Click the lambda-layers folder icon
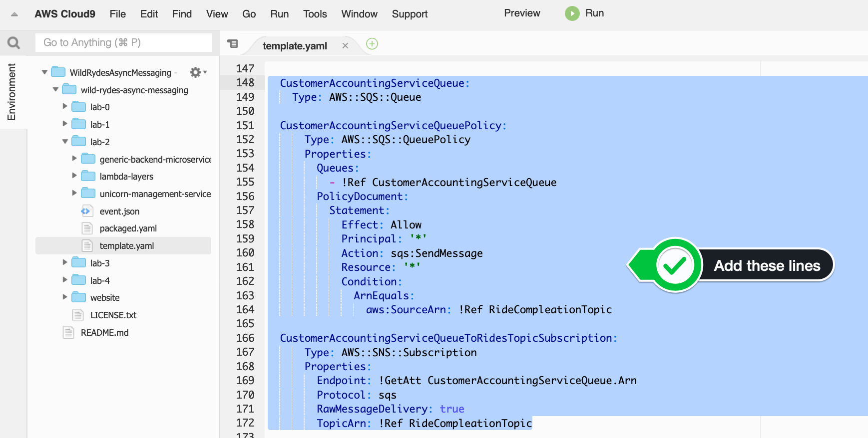This screenshot has height=438, width=868. 88,176
